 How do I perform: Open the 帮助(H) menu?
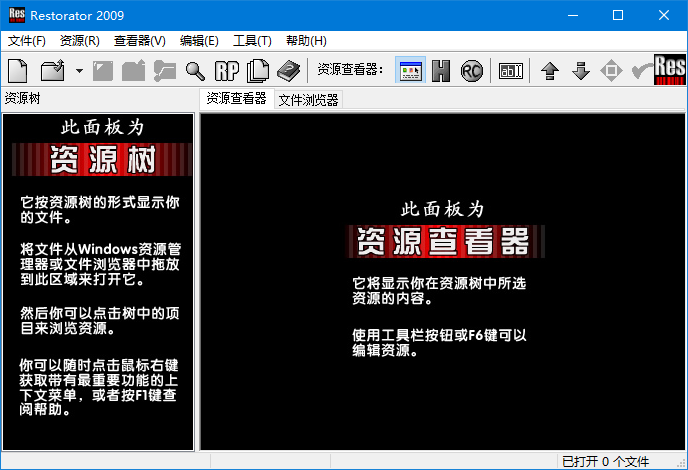point(306,41)
